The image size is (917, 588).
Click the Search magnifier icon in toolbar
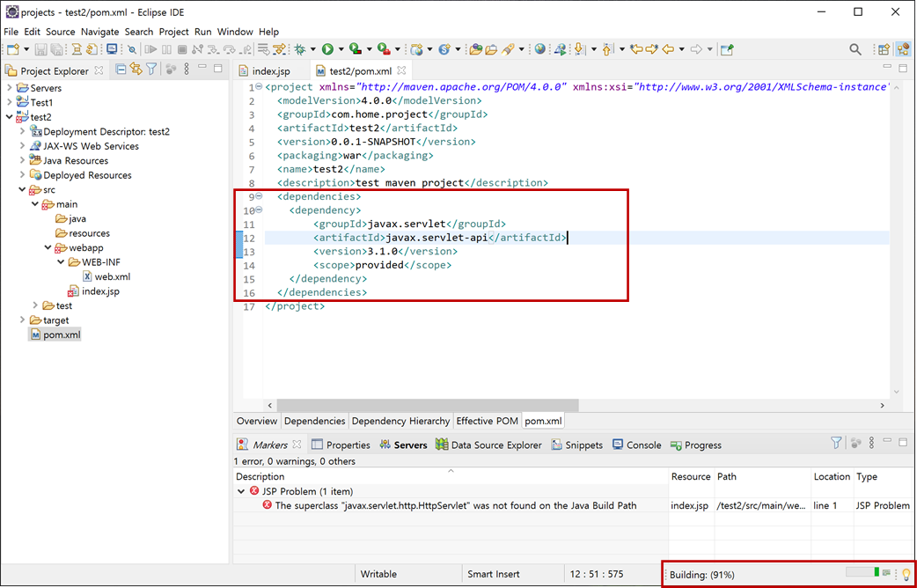[x=855, y=49]
